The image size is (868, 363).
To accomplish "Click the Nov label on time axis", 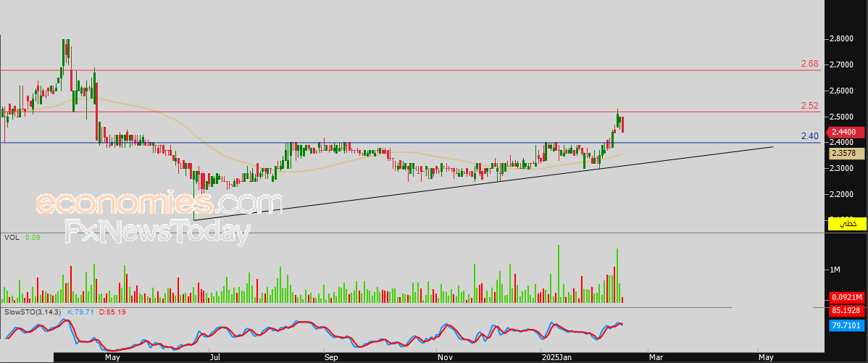I will [x=445, y=357].
